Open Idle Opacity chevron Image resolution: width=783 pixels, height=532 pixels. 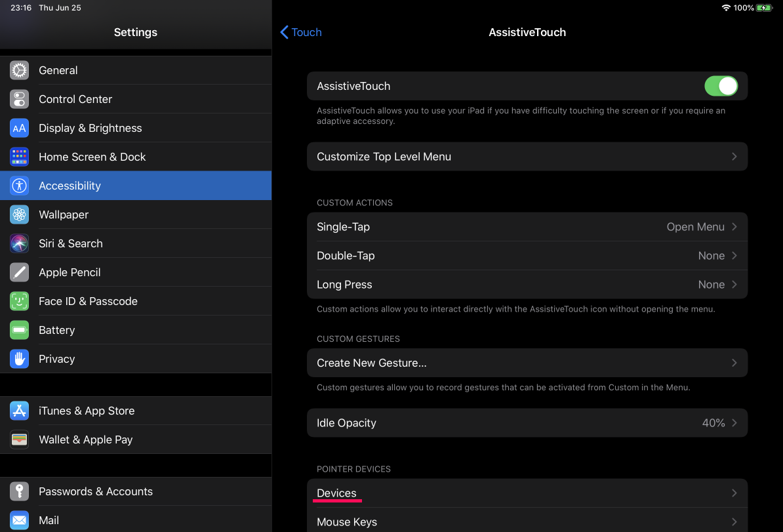tap(734, 423)
